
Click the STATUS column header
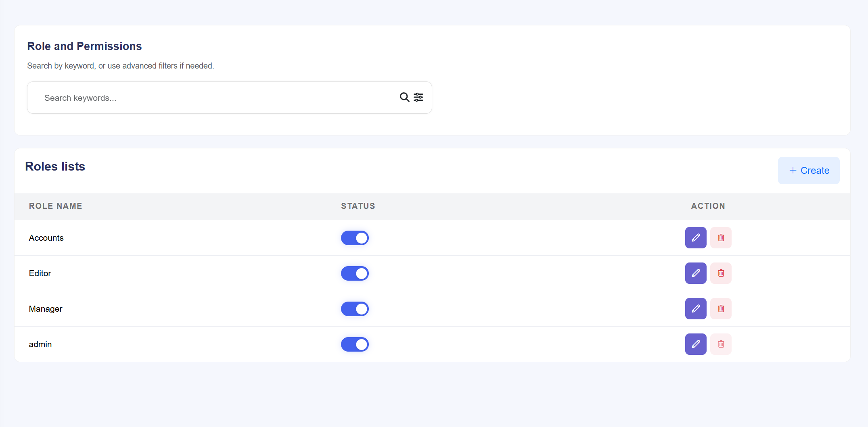[x=358, y=206]
